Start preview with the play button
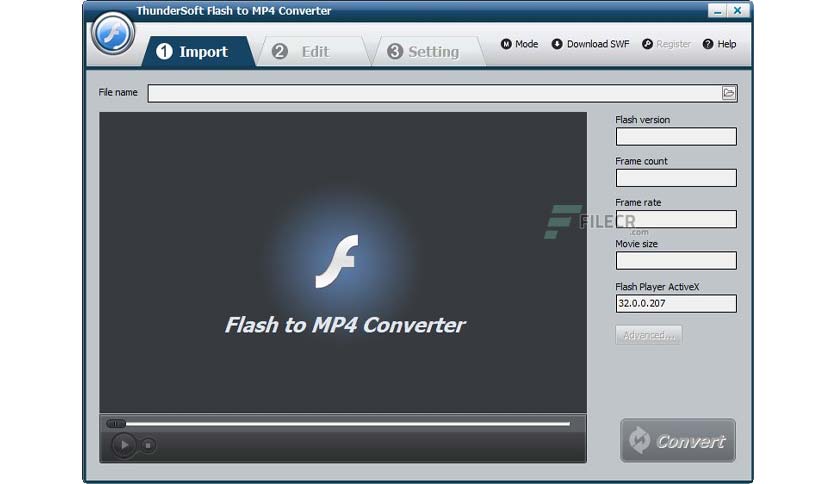The width and height of the screenshot is (836, 484). pos(124,445)
